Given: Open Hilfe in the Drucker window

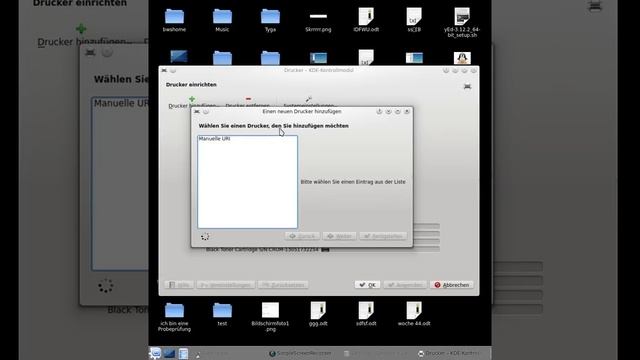Looking at the screenshot, I should pos(179,284).
